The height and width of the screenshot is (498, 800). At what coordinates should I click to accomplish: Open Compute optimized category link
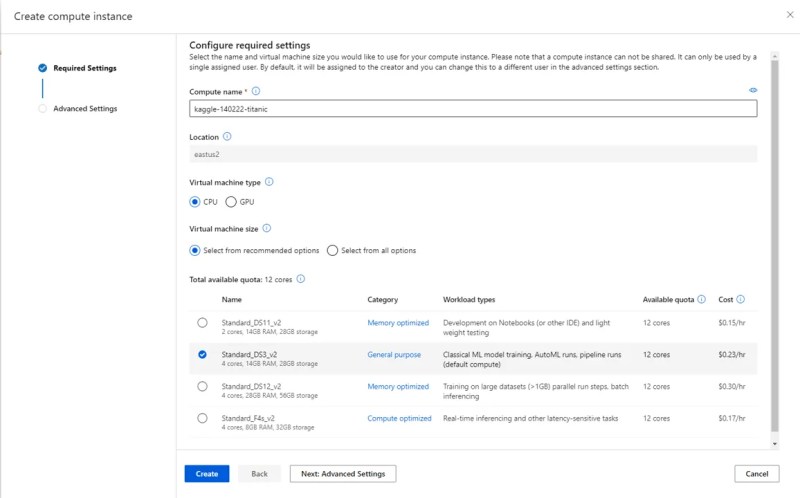pos(399,418)
